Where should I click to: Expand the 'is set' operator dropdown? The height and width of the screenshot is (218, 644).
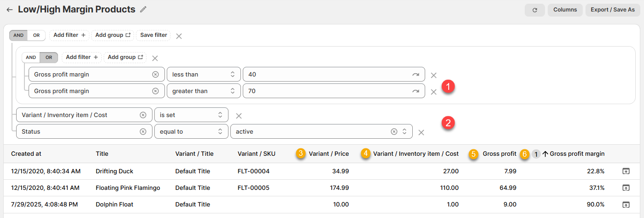pyautogui.click(x=191, y=115)
